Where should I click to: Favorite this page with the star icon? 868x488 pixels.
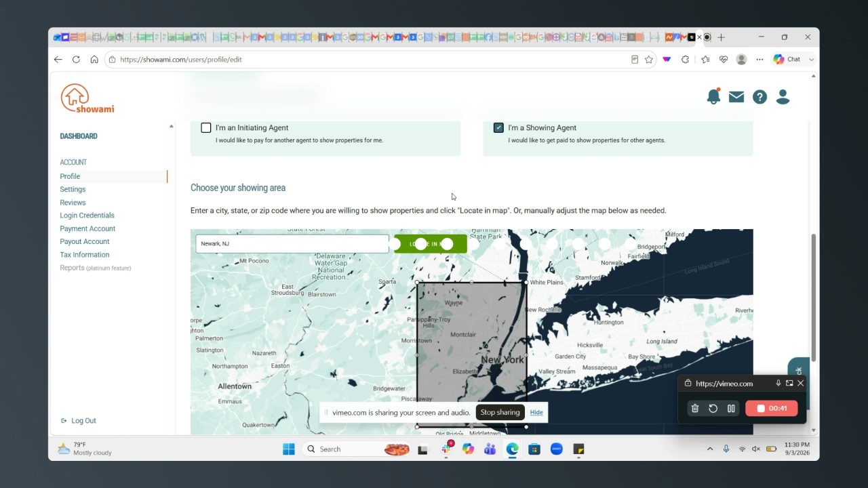tap(649, 59)
